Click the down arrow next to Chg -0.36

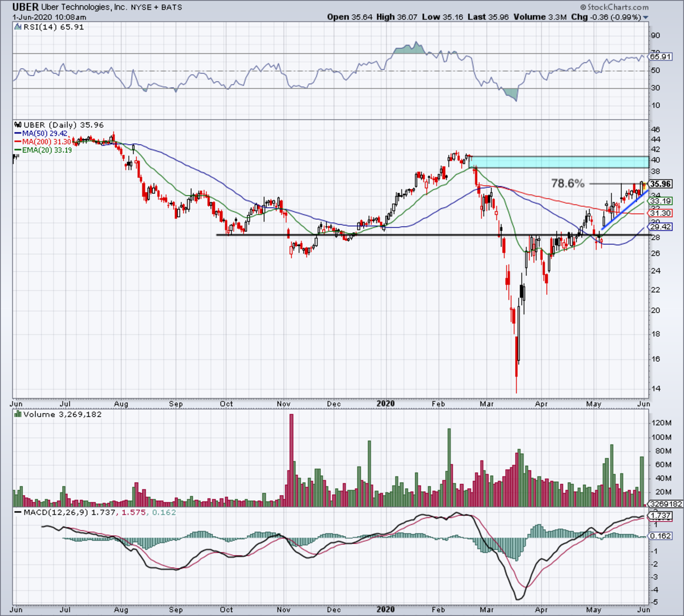(x=646, y=17)
